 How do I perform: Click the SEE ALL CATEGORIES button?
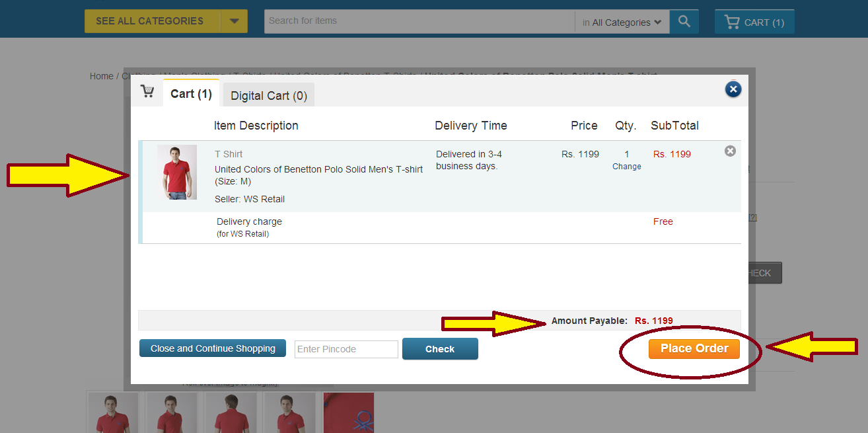(x=153, y=21)
